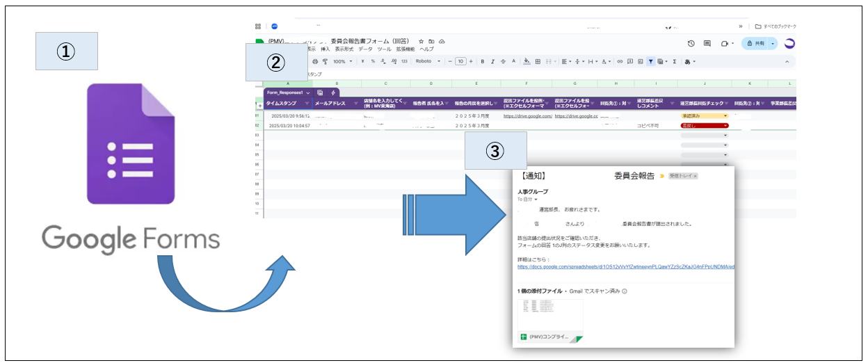The height and width of the screenshot is (363, 868).
Task: Apply percent format
Action: click(x=373, y=61)
